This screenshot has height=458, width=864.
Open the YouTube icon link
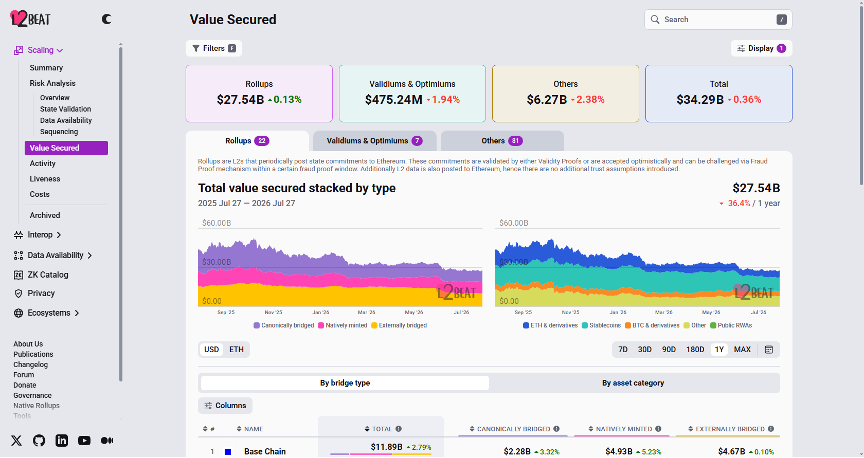pyautogui.click(x=84, y=441)
